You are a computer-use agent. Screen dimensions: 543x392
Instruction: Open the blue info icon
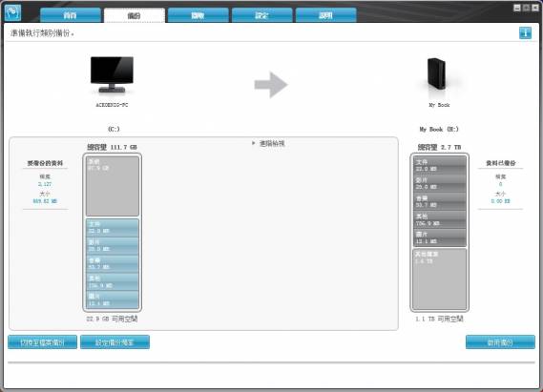click(525, 32)
